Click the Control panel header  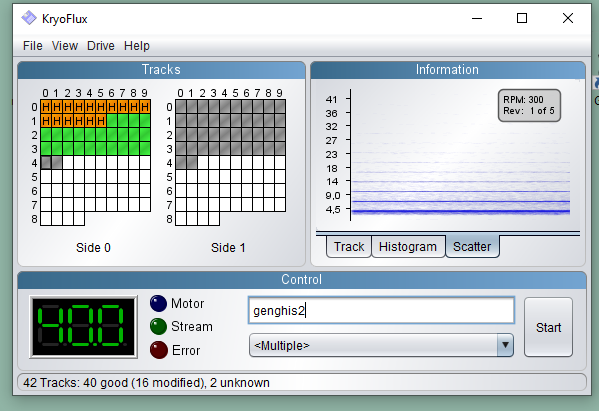(x=302, y=280)
